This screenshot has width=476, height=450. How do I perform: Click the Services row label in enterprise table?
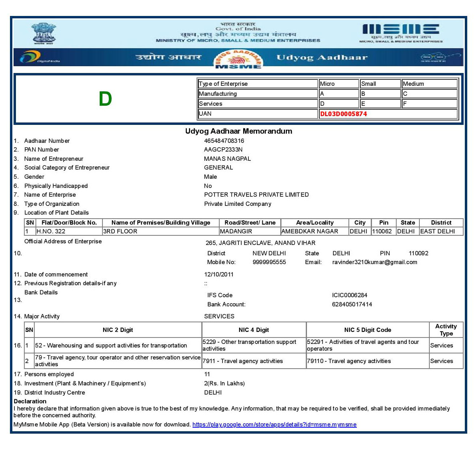(x=258, y=104)
